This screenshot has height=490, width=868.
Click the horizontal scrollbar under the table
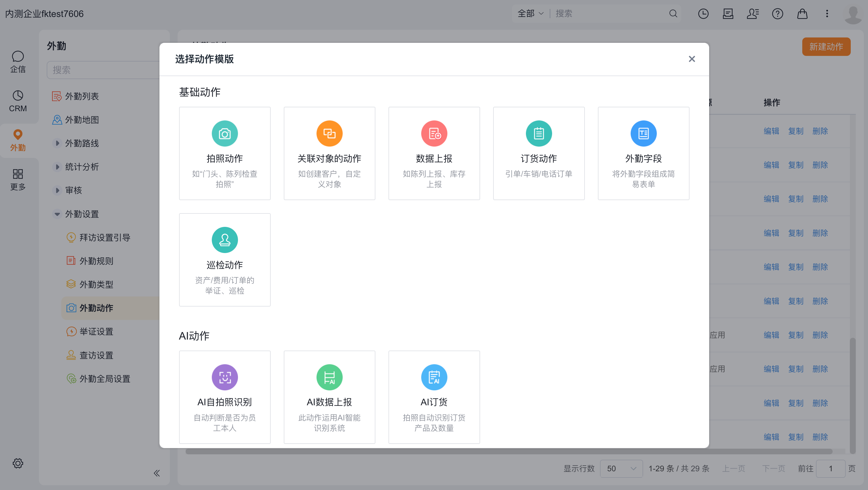click(x=509, y=452)
